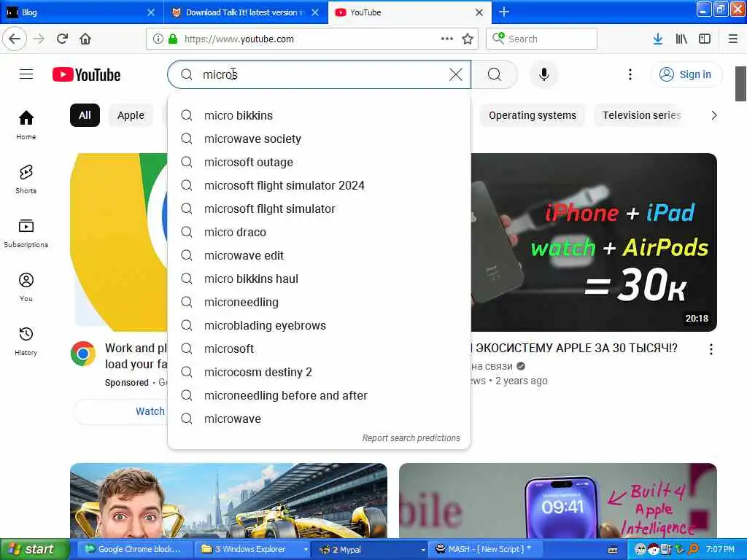This screenshot has width=747, height=560.
Task: Show site information icon in address bar
Action: click(158, 39)
